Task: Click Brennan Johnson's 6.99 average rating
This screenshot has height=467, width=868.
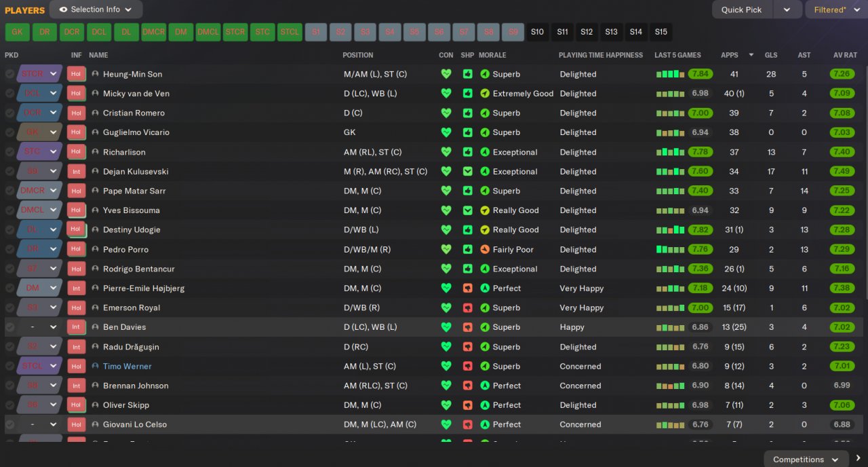Action: pyautogui.click(x=842, y=386)
